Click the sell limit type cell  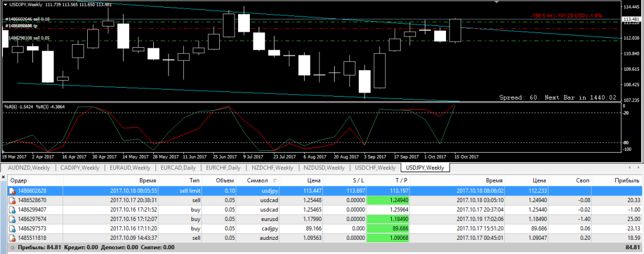pos(189,191)
